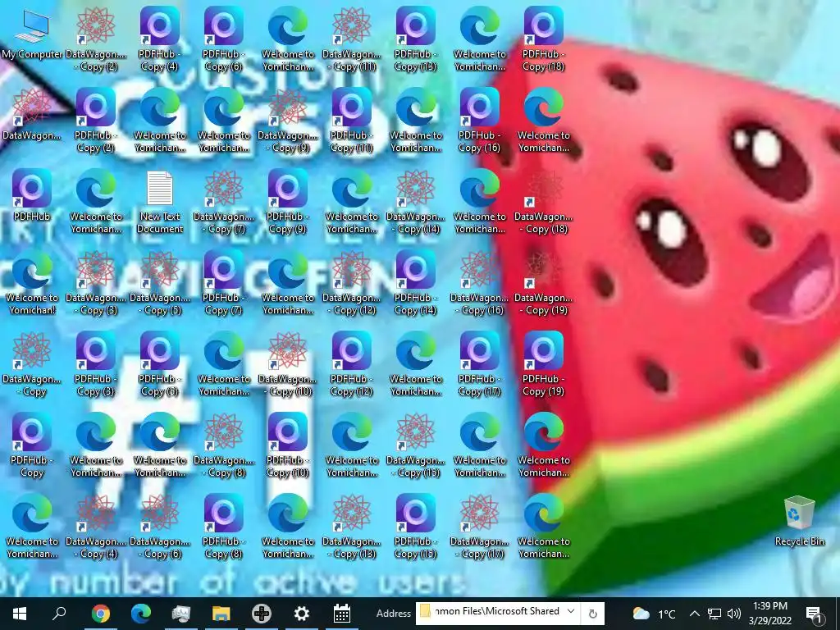The height and width of the screenshot is (630, 840).
Task: Click the taskbar Address path field
Action: pyautogui.click(x=491, y=612)
